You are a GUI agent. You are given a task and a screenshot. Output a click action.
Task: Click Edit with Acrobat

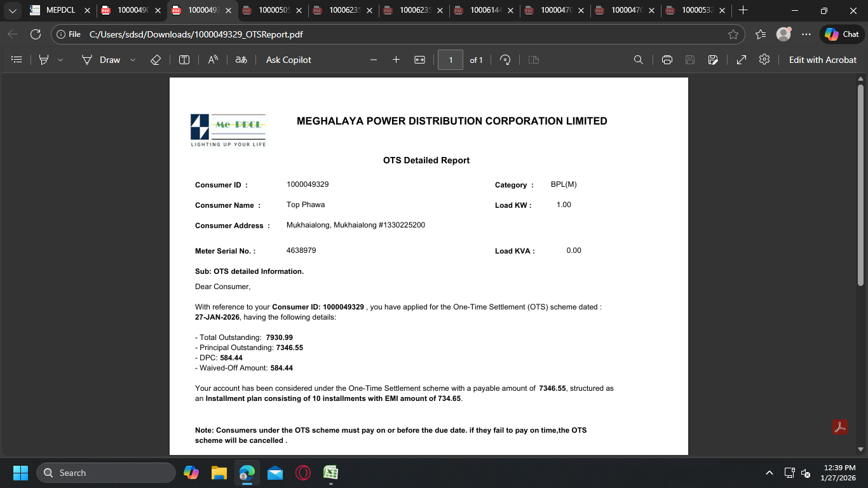tap(823, 60)
